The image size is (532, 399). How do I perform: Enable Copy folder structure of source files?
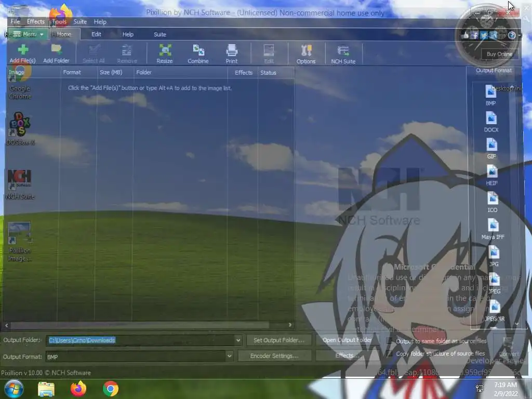(x=389, y=353)
